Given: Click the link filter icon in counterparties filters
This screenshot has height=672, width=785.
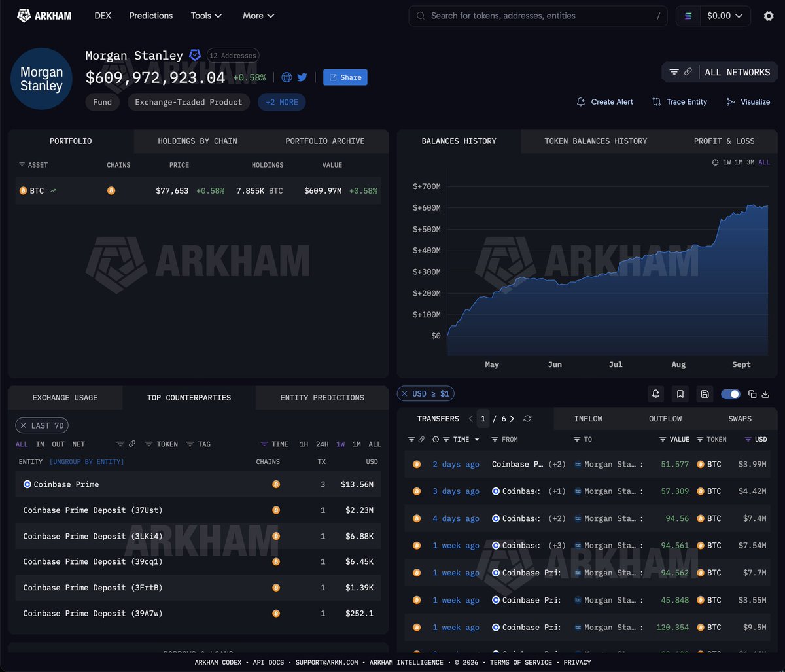Looking at the screenshot, I should (132, 444).
